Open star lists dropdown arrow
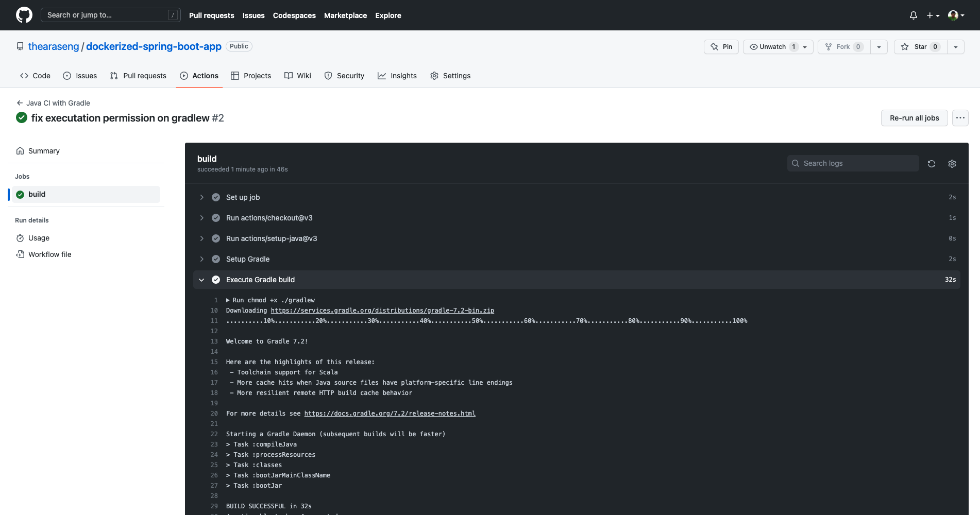 [956, 47]
